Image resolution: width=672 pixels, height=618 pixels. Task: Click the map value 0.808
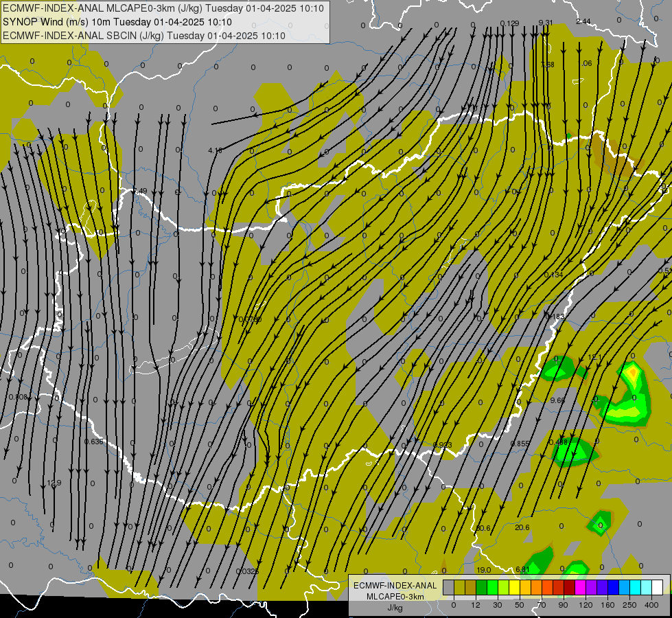(x=18, y=397)
